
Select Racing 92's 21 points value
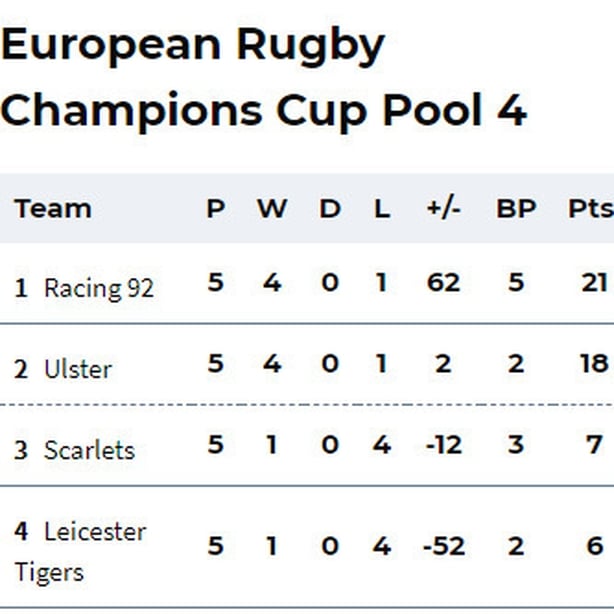(594, 282)
